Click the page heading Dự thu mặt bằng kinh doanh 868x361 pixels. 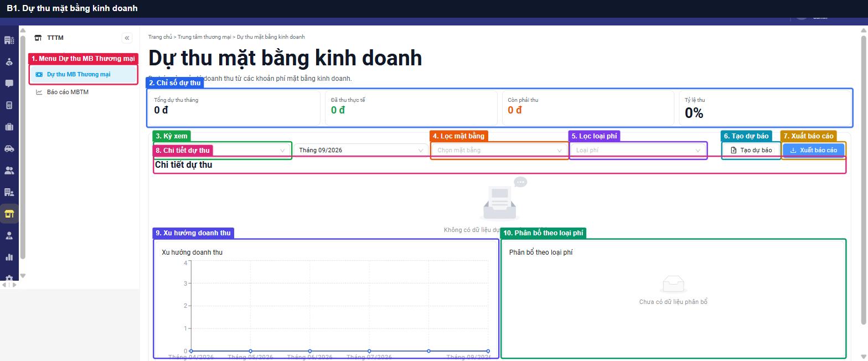pyautogui.click(x=285, y=58)
